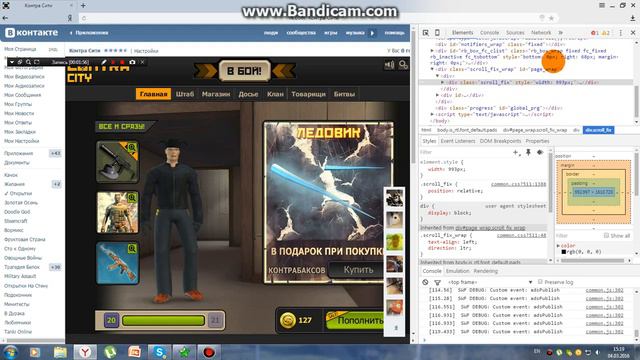Image resolution: width=640 pixels, height=360 pixels.
Task: Click the Bandicam camera screenshot icon
Action: [x=132, y=62]
